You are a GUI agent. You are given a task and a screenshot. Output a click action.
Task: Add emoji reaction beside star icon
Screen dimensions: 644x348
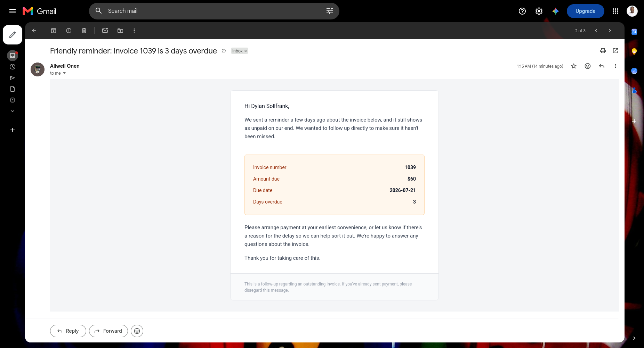(588, 66)
